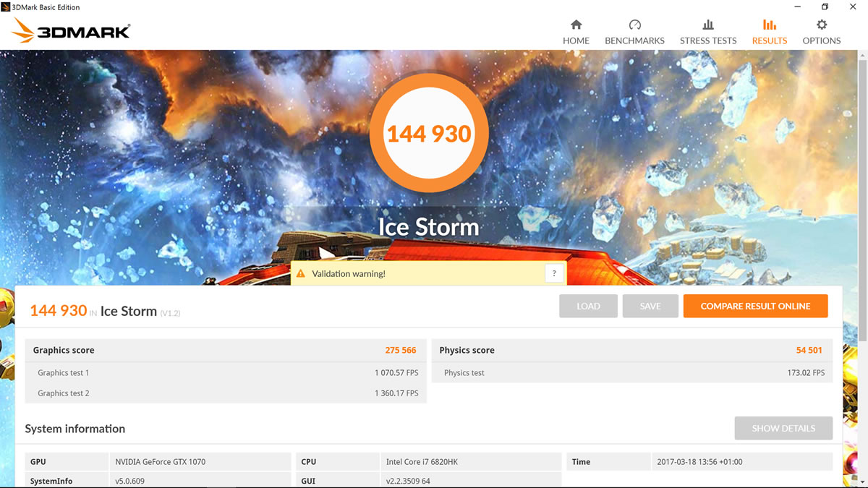Viewport: 868px width, 488px height.
Task: Click the Ice Storm title on banner
Action: 429,227
